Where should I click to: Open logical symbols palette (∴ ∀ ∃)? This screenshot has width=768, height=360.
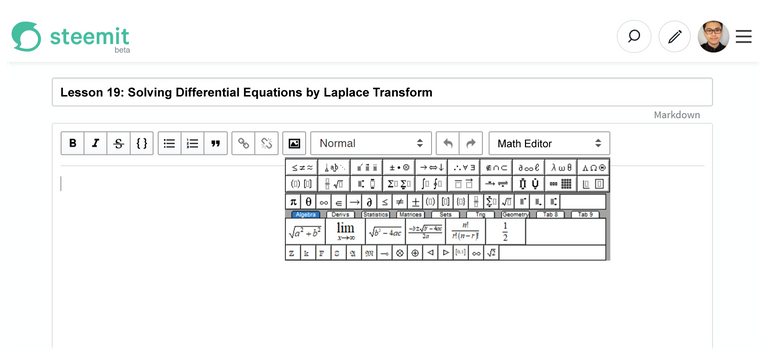click(463, 168)
